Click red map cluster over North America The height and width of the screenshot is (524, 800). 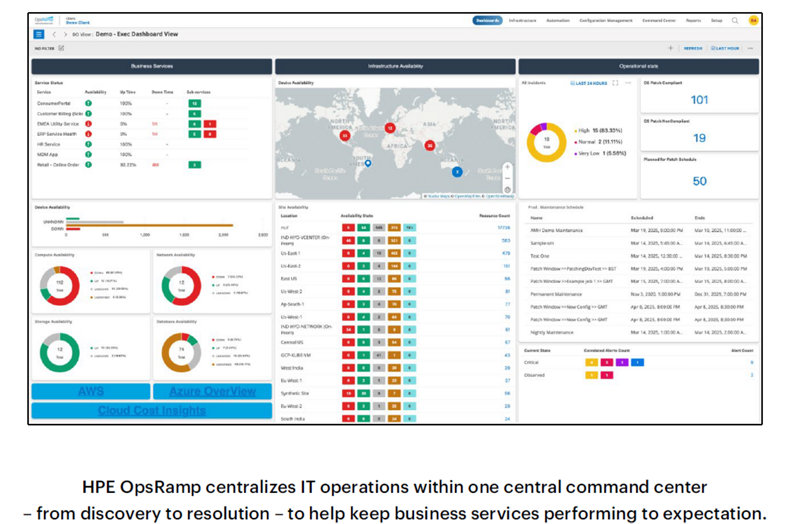coord(345,135)
